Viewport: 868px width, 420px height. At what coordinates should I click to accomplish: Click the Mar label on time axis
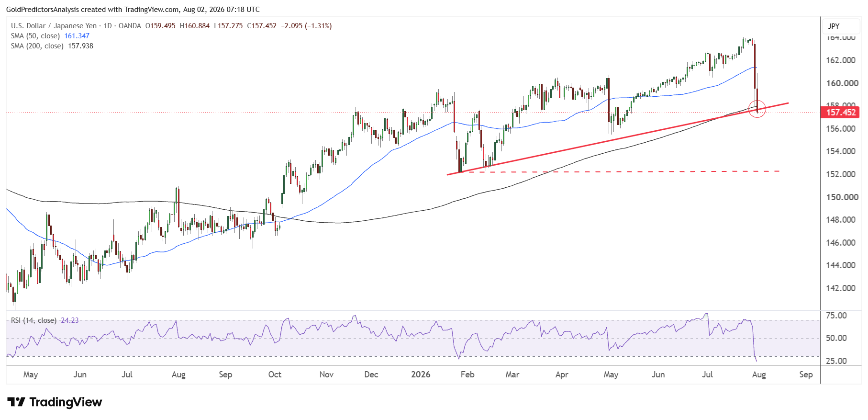pyautogui.click(x=512, y=375)
